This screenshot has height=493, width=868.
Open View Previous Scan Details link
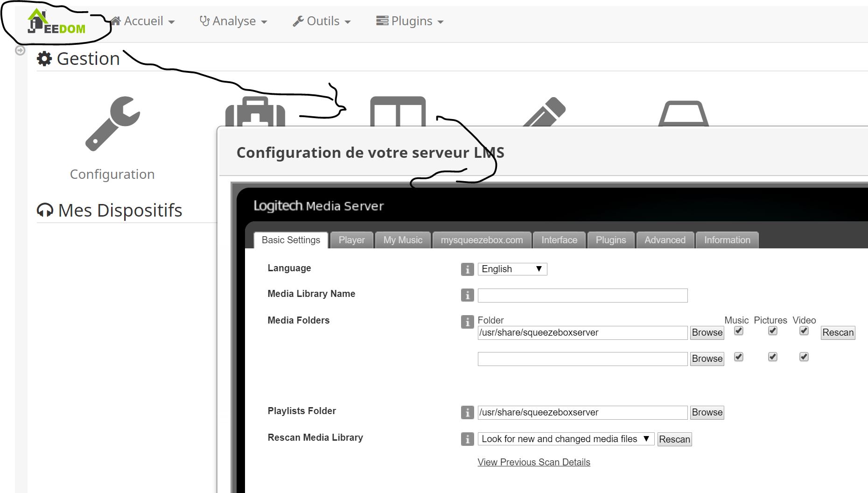pos(534,462)
